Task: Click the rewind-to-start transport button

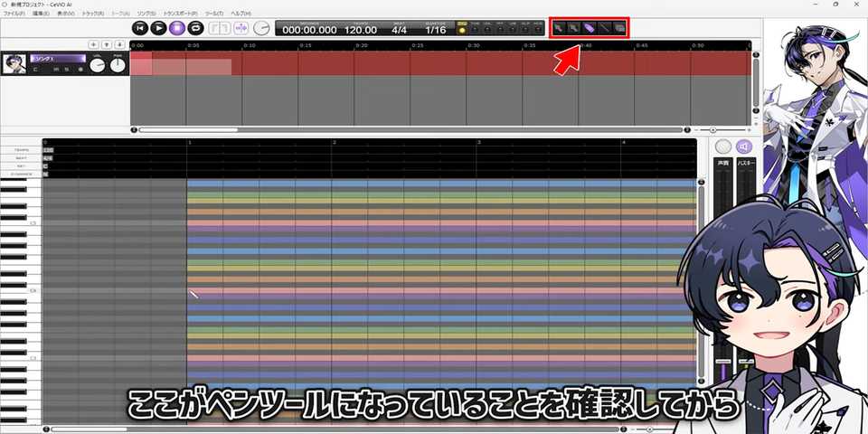Action: point(141,28)
